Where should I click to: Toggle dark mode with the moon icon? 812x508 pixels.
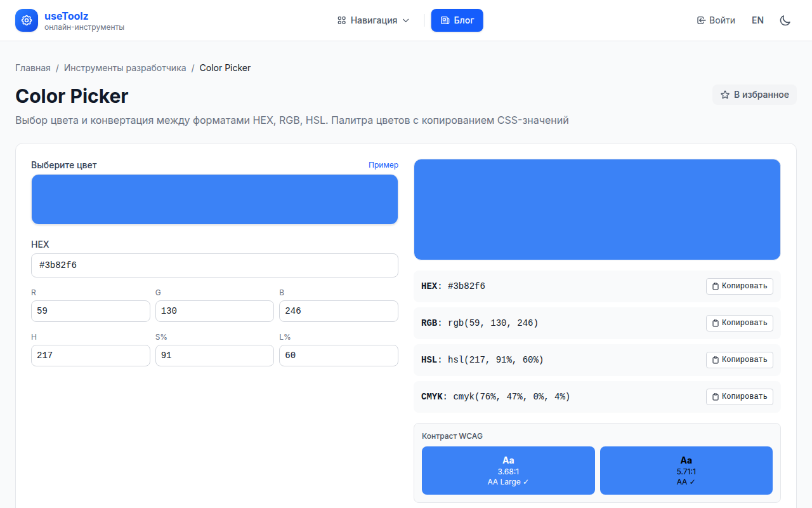785,20
